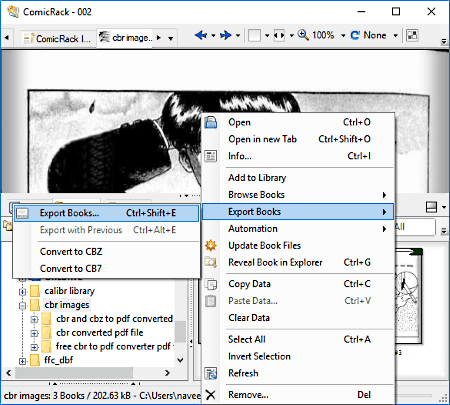Click the Copy Data icon
The image size is (450, 405).
coord(211,284)
